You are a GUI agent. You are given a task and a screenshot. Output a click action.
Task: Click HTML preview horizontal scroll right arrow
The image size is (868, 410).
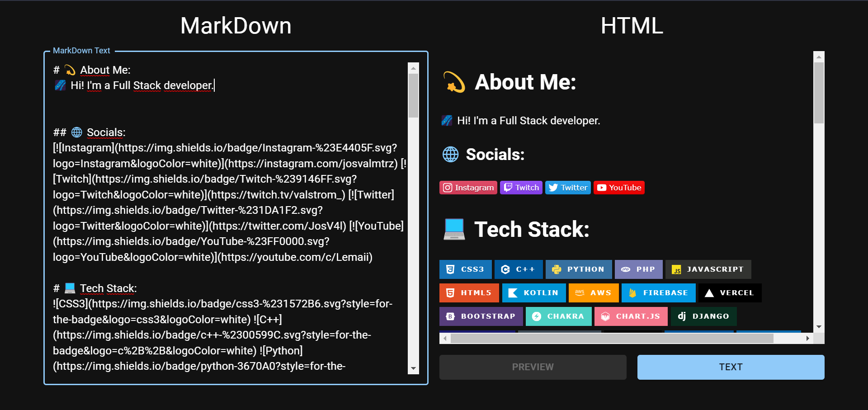(808, 338)
